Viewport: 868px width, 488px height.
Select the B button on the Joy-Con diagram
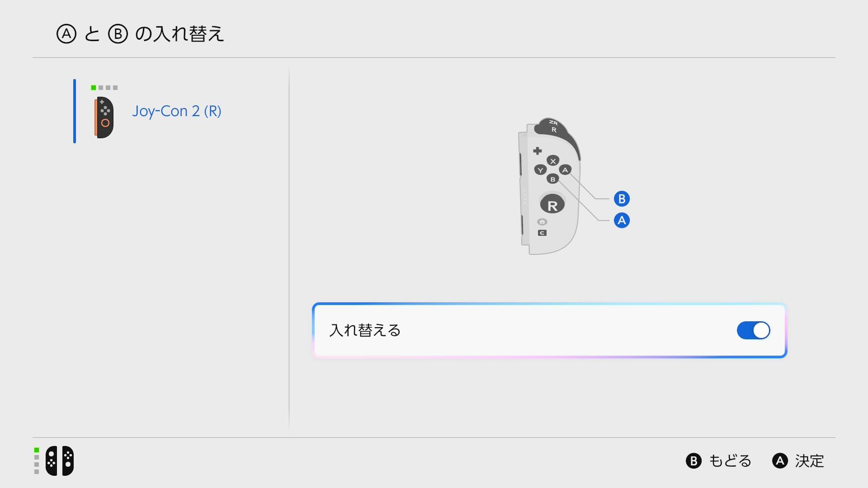553,179
